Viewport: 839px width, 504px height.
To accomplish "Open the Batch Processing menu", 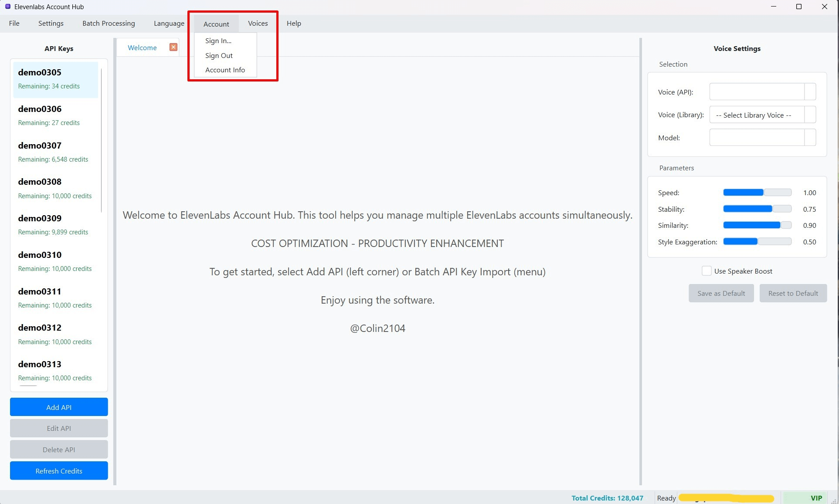I will (109, 24).
